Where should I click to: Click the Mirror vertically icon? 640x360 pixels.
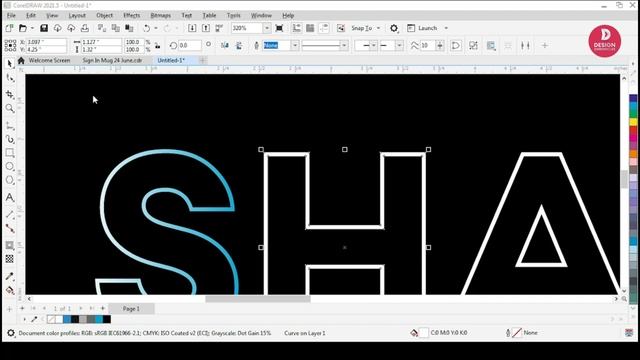[x=239, y=45]
